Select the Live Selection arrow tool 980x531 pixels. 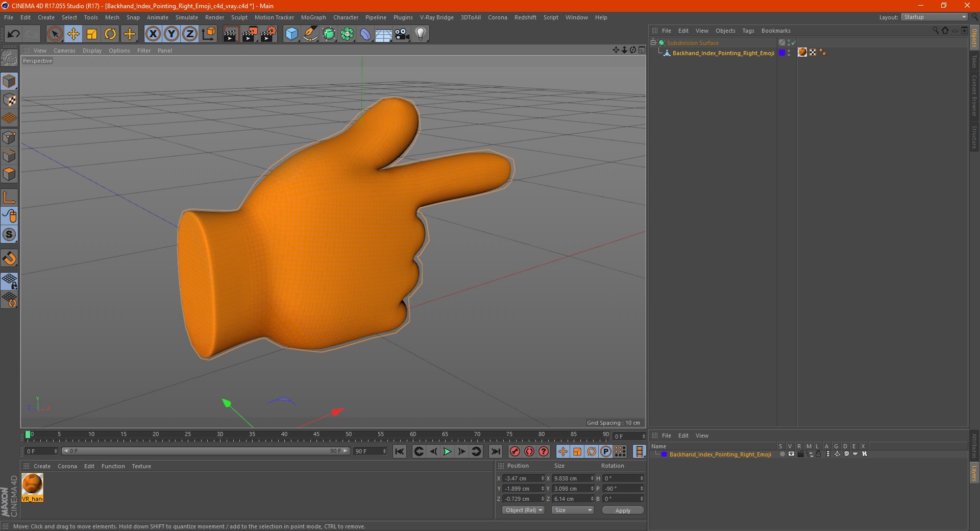(55, 34)
